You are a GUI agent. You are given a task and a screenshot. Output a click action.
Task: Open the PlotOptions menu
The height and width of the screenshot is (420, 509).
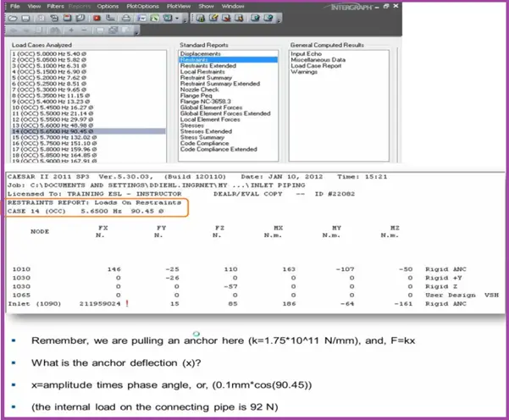tap(143, 6)
